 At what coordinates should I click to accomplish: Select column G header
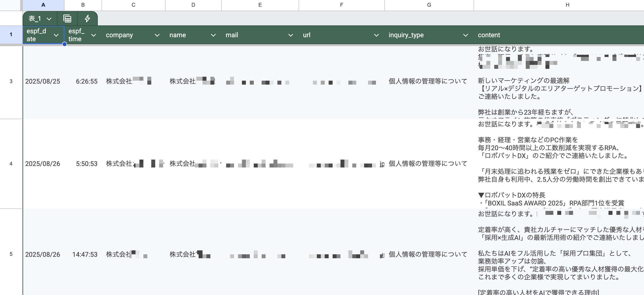[429, 5]
